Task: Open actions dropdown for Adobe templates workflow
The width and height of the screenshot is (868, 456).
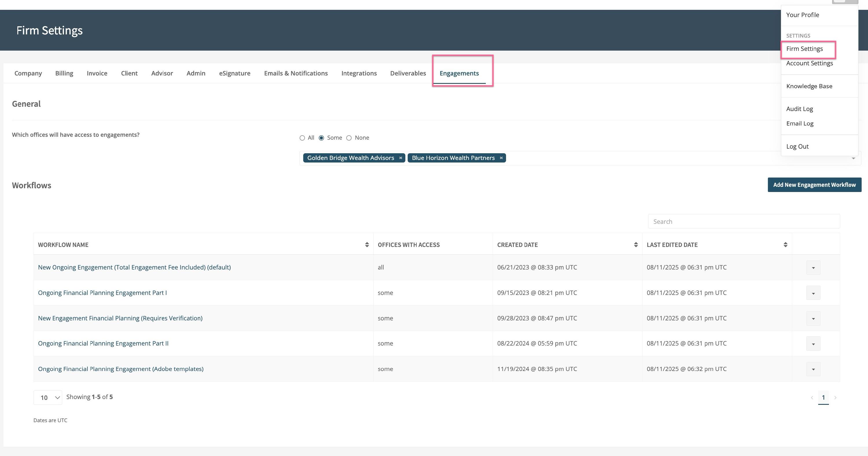Action: (x=813, y=369)
